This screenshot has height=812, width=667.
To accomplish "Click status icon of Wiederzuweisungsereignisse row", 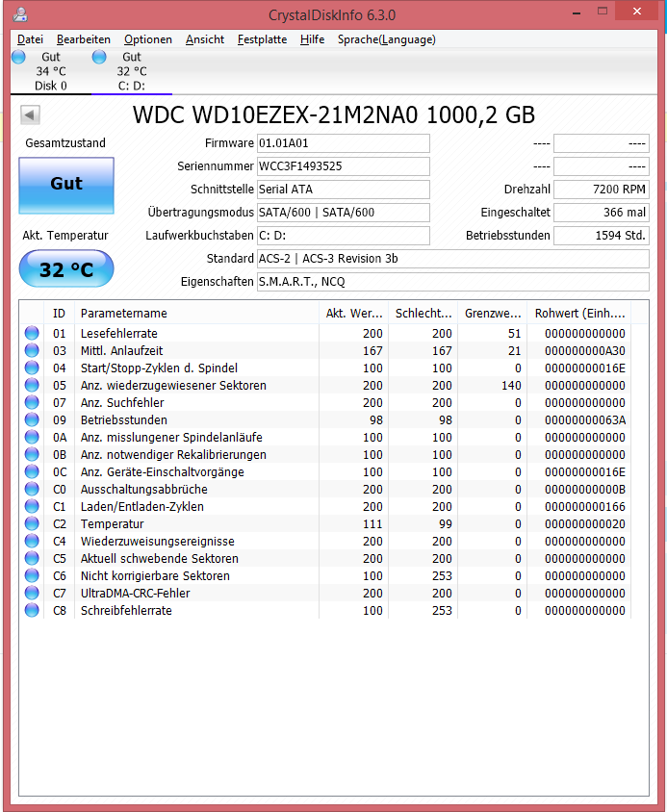I will coord(32,541).
